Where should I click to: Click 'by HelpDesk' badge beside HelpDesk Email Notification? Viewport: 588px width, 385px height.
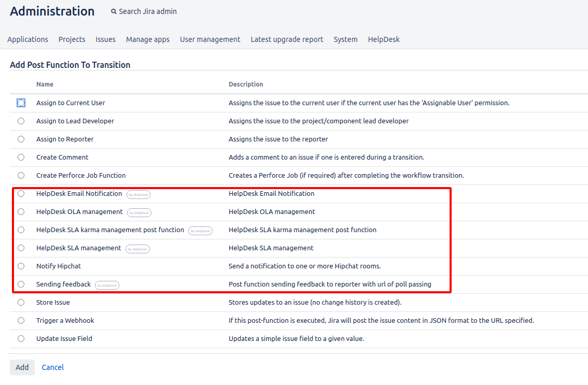click(x=138, y=194)
